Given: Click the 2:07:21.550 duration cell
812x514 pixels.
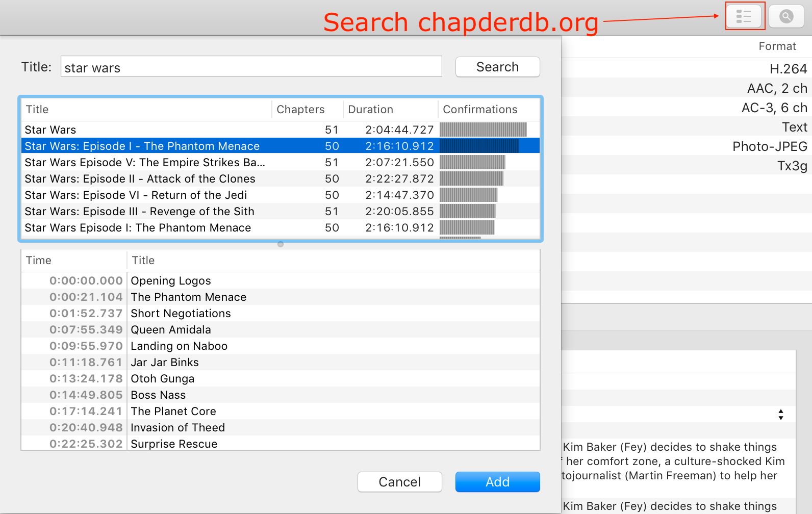Looking at the screenshot, I should coord(399,163).
